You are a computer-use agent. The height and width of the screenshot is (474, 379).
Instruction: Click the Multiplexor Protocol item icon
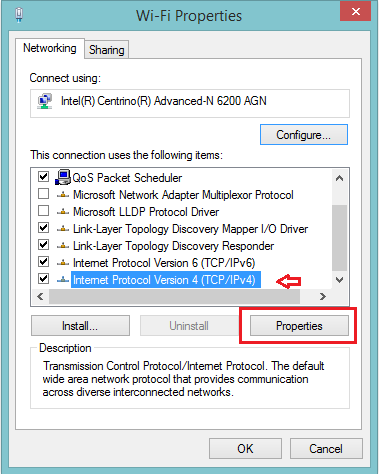(x=63, y=195)
